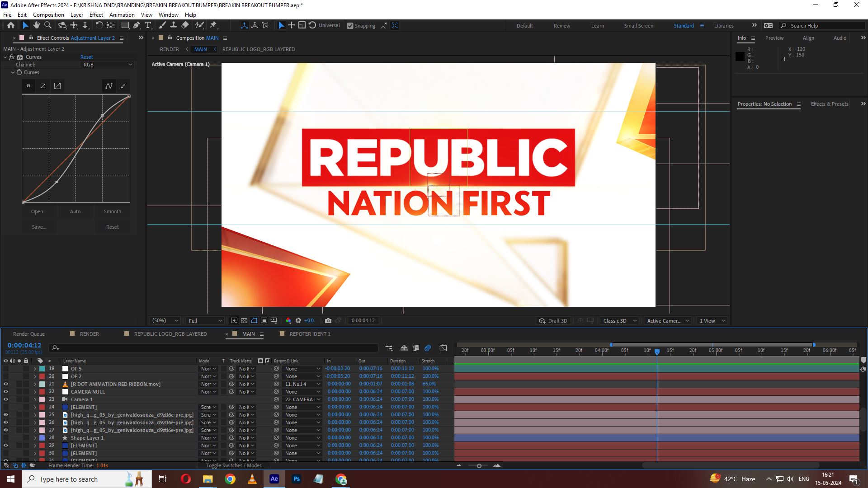Click the timeline layer search field
The height and width of the screenshot is (488, 868).
click(213, 348)
